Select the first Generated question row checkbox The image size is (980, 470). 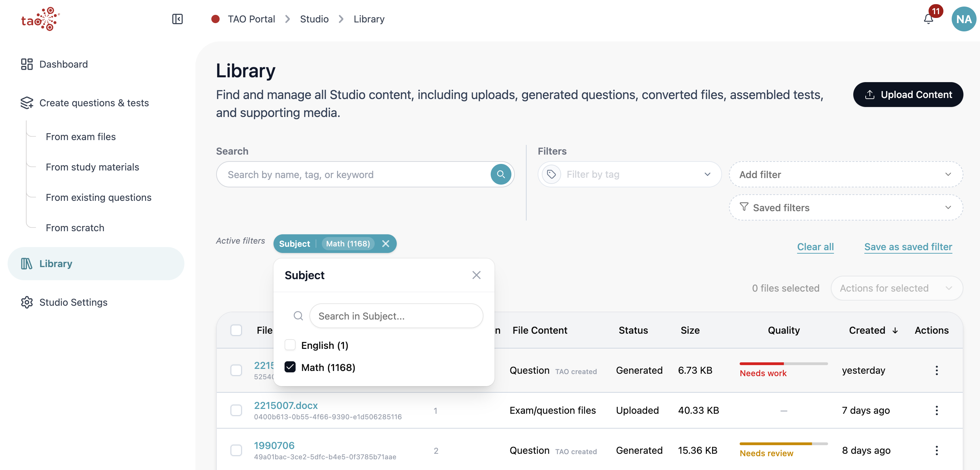(236, 370)
